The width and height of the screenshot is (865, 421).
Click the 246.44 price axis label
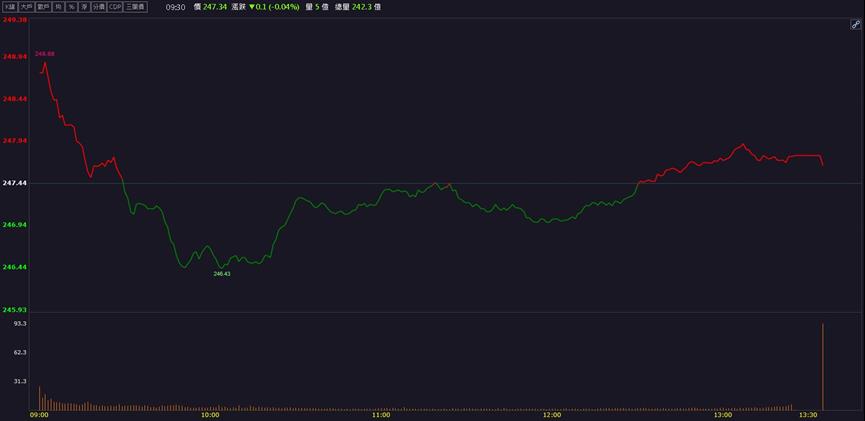click(15, 267)
